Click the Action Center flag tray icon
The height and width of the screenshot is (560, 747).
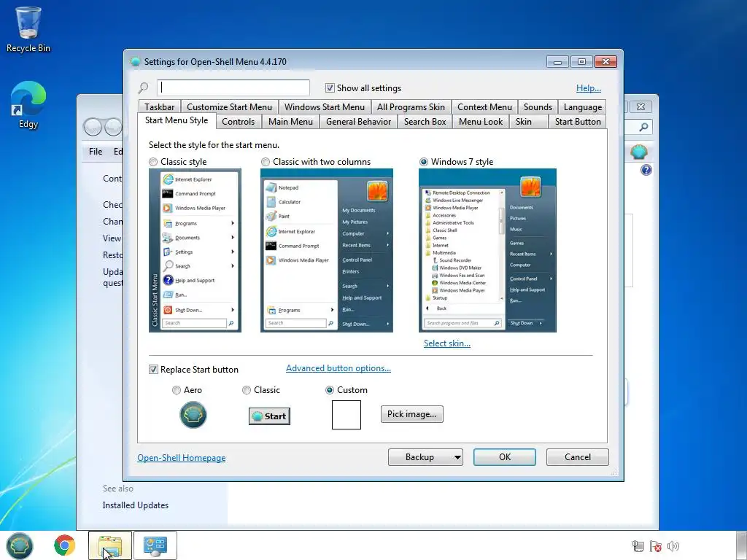656,546
